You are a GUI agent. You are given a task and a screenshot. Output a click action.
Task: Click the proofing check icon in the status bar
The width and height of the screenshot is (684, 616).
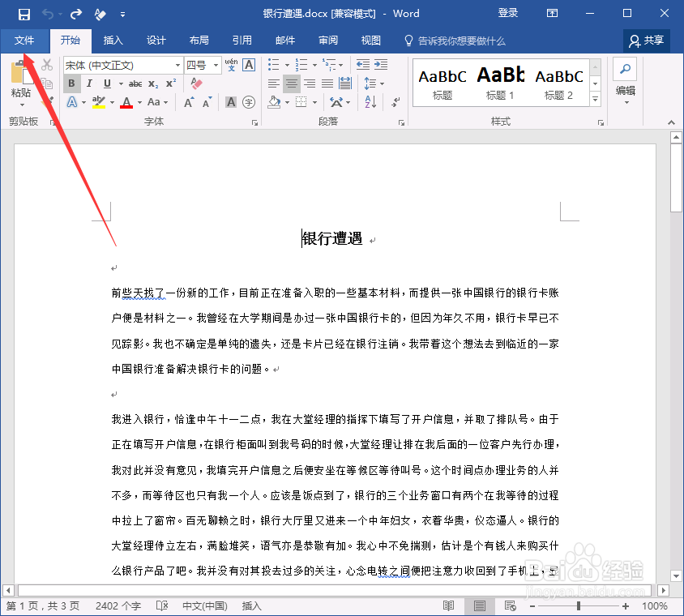[162, 605]
